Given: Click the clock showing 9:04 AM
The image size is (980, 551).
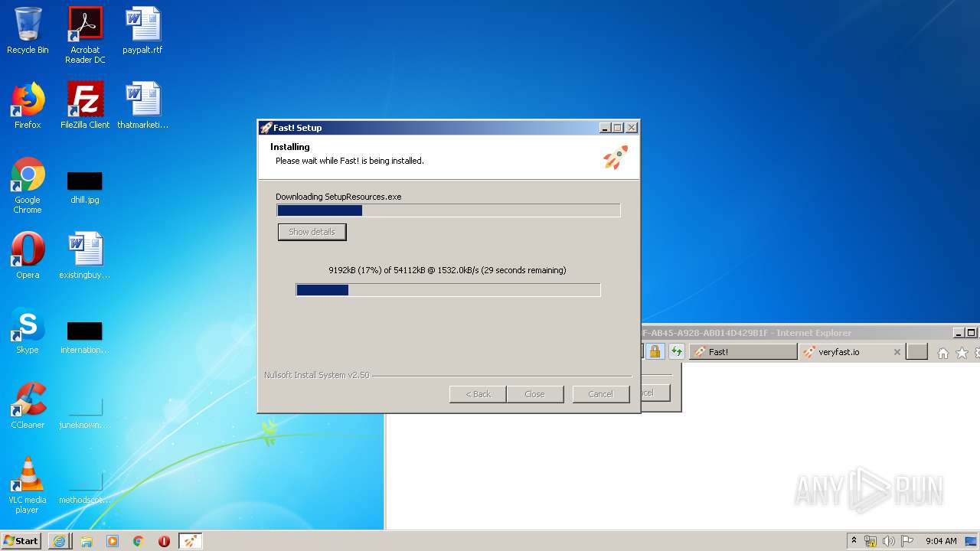Looking at the screenshot, I should [x=941, y=541].
